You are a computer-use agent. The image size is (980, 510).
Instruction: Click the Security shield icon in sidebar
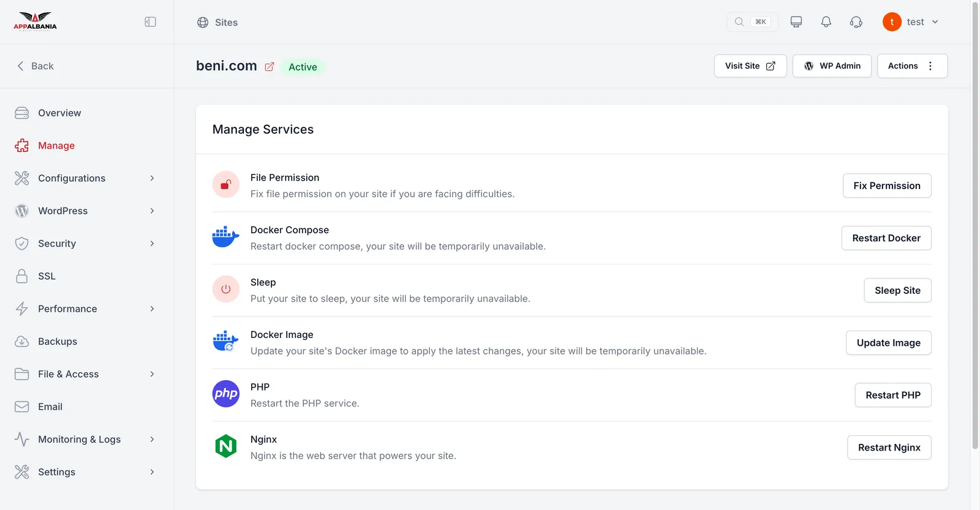click(22, 244)
